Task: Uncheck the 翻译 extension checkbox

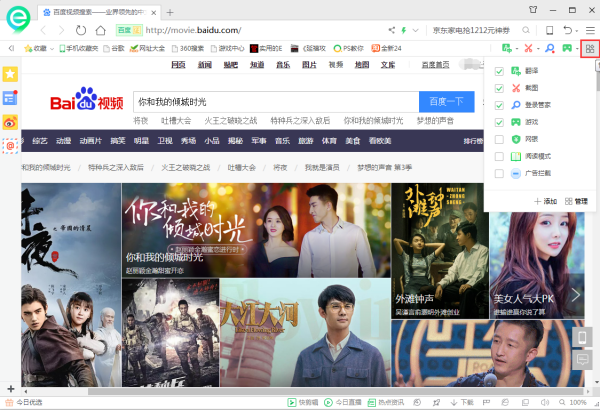Action: (499, 71)
